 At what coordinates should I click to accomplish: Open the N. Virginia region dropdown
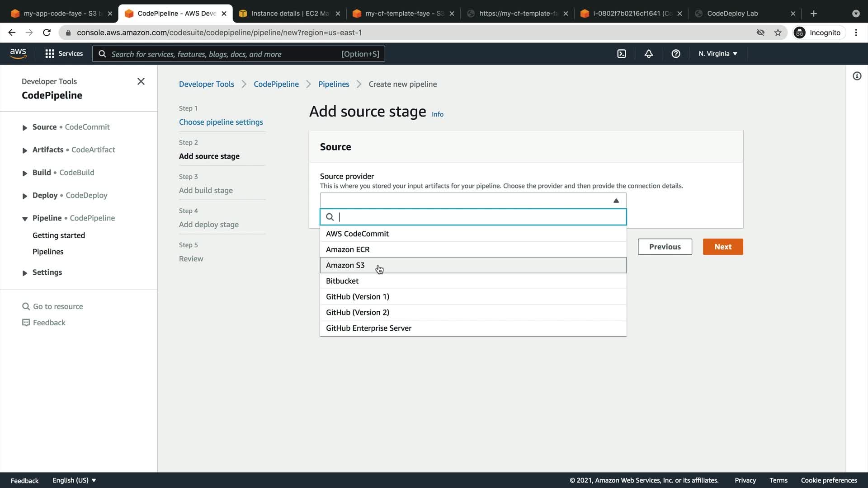pyautogui.click(x=717, y=54)
